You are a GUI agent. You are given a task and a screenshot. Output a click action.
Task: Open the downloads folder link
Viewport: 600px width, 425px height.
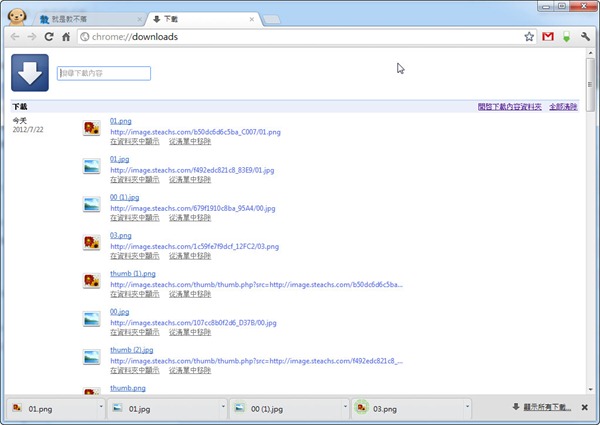coord(511,106)
